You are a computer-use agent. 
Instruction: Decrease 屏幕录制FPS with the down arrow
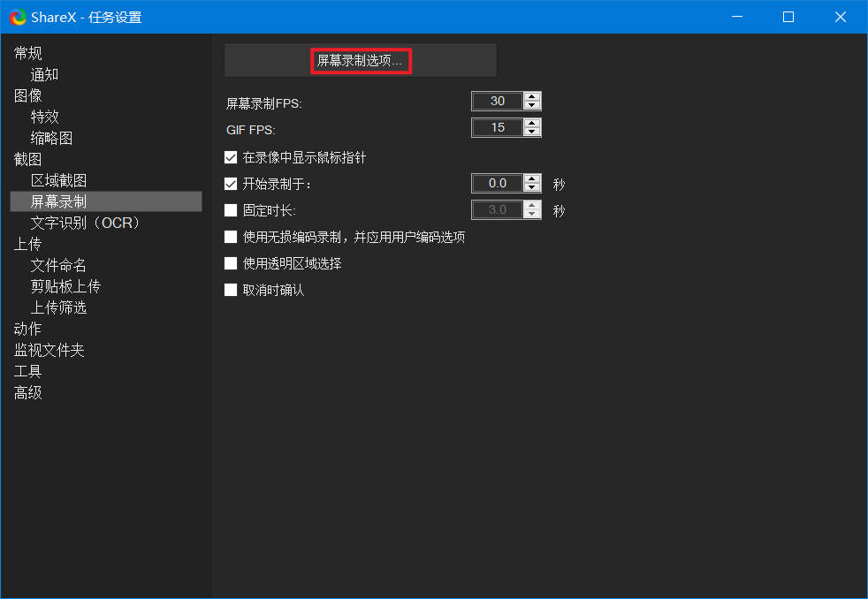pos(531,107)
